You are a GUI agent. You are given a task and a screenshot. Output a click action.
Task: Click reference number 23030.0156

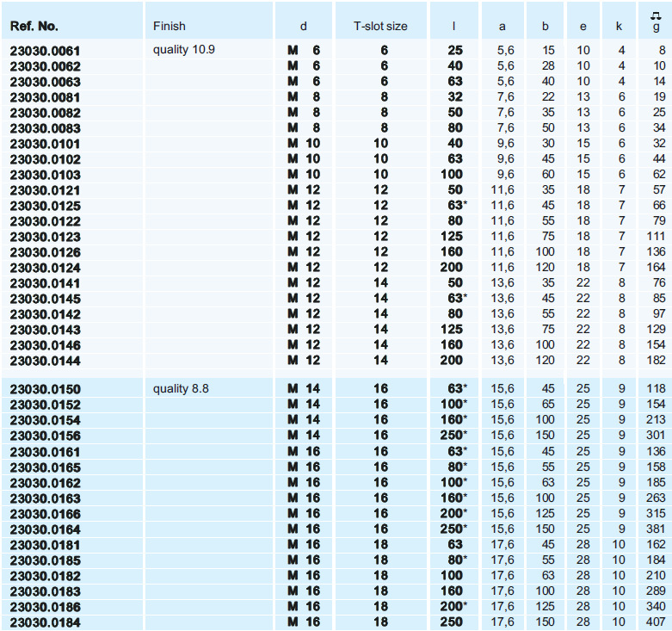[45, 436]
